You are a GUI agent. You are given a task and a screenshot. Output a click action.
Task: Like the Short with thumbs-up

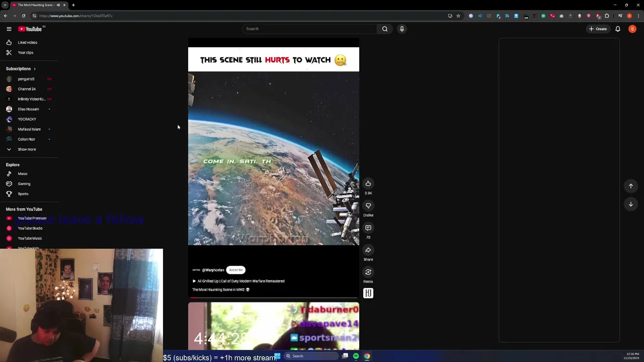coord(368,184)
